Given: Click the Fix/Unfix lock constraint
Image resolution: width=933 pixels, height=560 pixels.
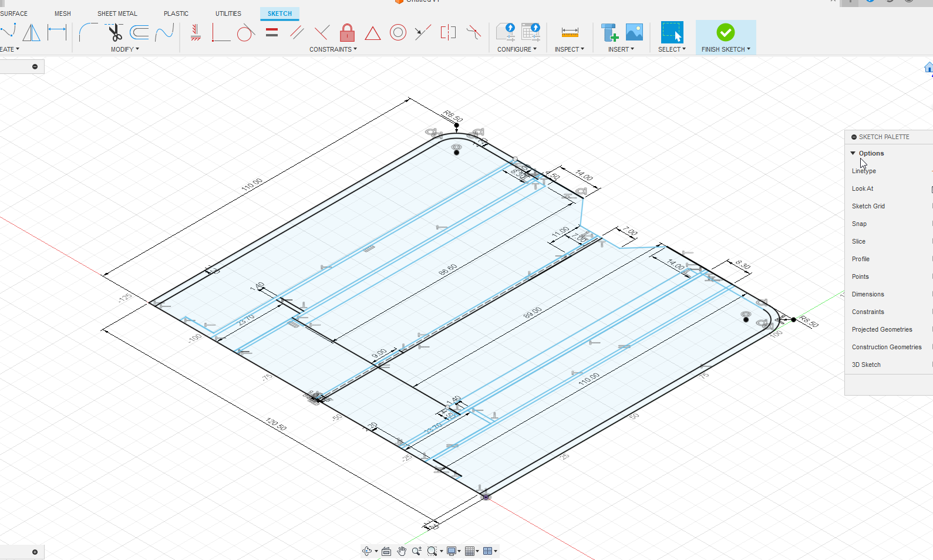Looking at the screenshot, I should pyautogui.click(x=347, y=32).
